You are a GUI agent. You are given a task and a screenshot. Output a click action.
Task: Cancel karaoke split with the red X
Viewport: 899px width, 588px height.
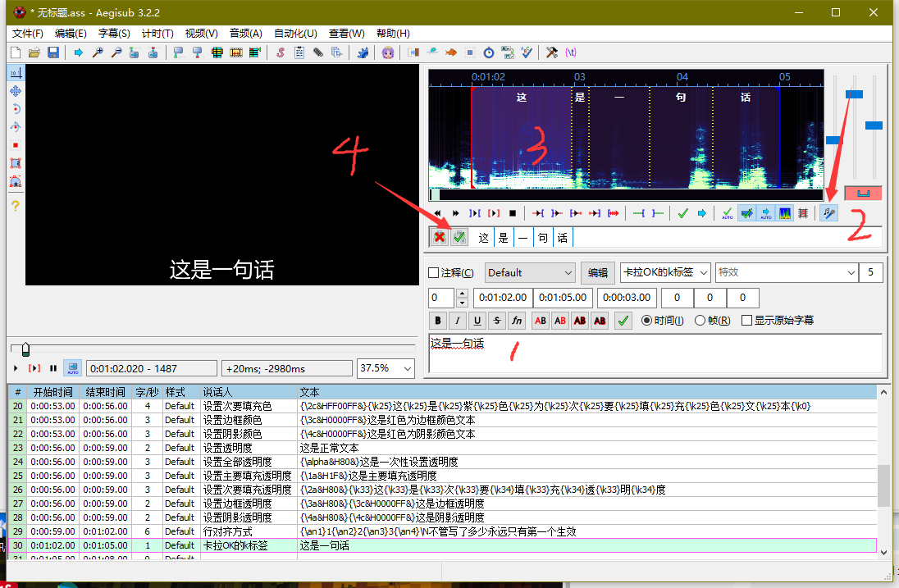[440, 237]
